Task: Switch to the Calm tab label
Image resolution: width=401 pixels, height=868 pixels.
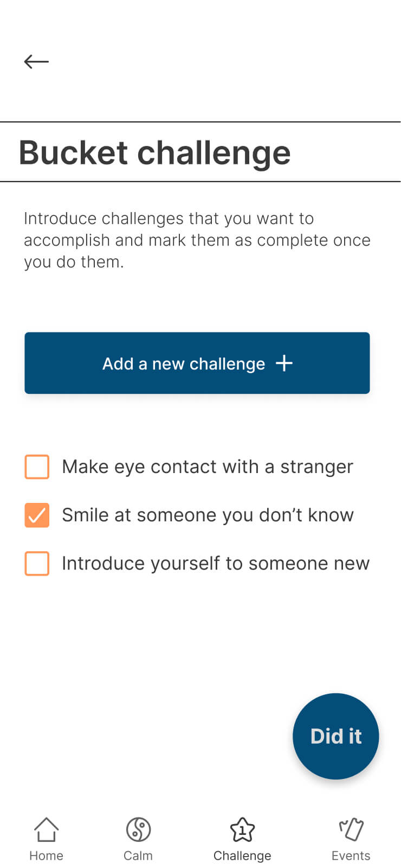Action: pyautogui.click(x=138, y=856)
